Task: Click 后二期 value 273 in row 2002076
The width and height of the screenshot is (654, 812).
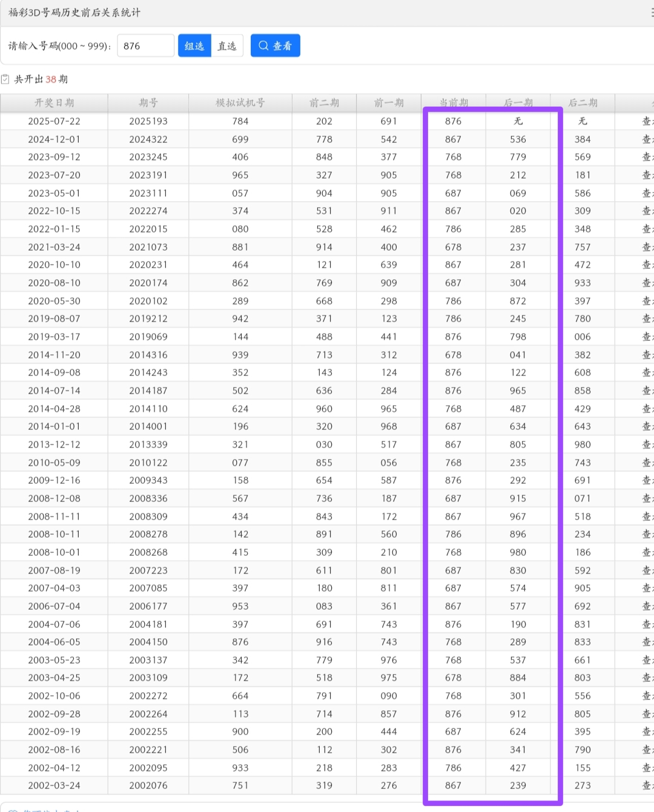Action: [x=583, y=785]
